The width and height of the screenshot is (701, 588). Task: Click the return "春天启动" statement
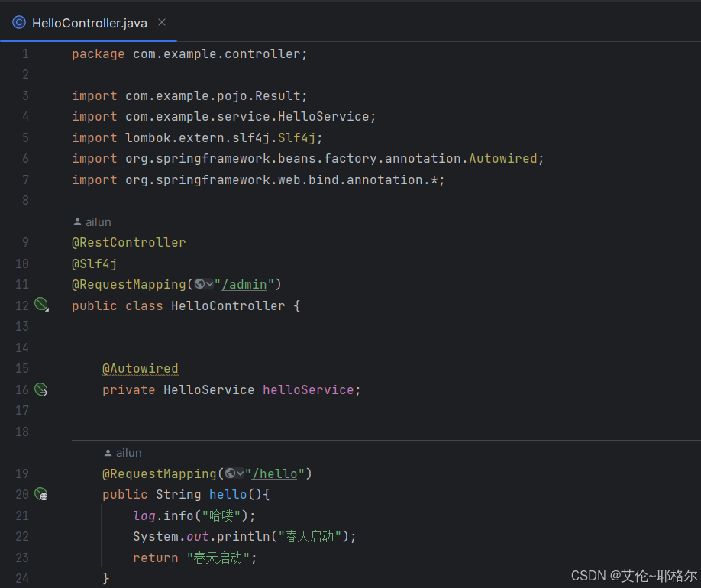click(x=195, y=557)
